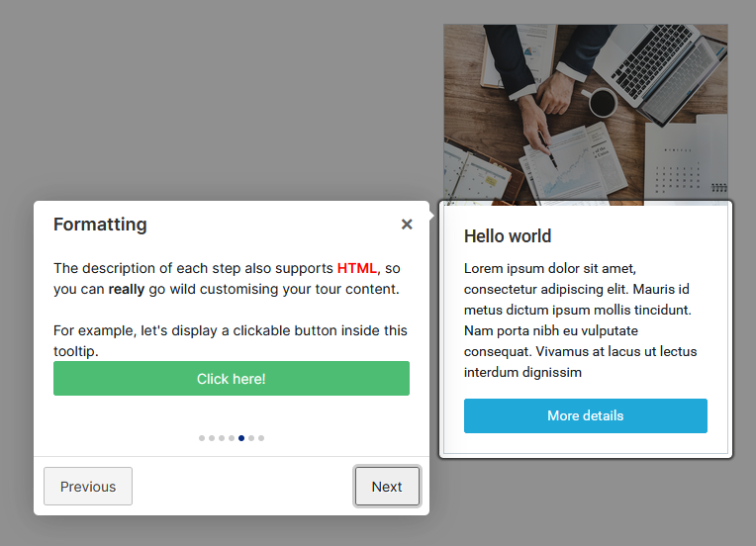Click the bold word "really"
The image size is (756, 546).
tap(127, 290)
